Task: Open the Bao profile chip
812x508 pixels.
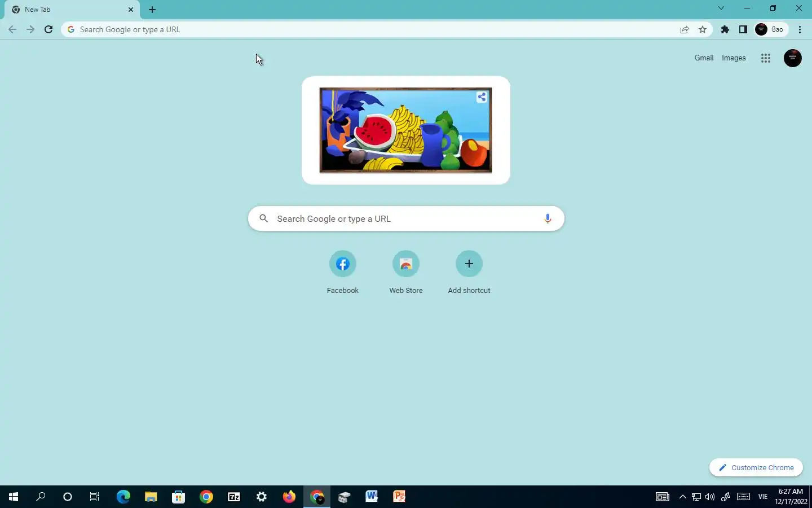Action: pyautogui.click(x=771, y=29)
